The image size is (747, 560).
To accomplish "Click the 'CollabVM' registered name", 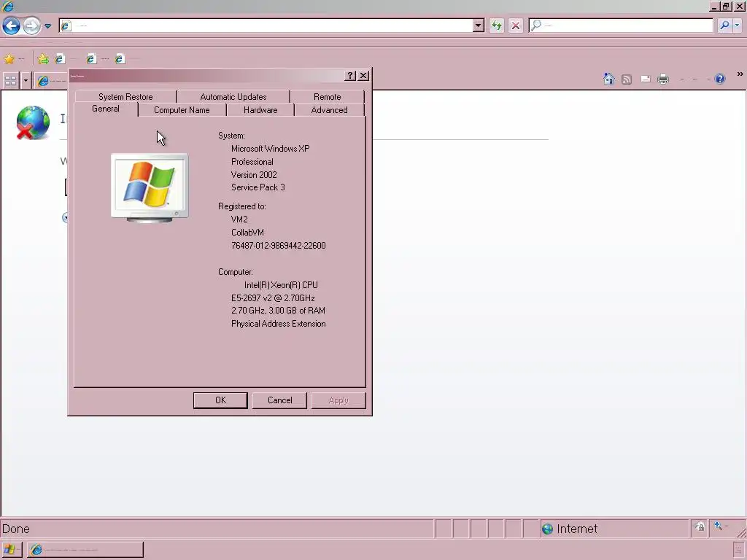I will tap(247, 233).
